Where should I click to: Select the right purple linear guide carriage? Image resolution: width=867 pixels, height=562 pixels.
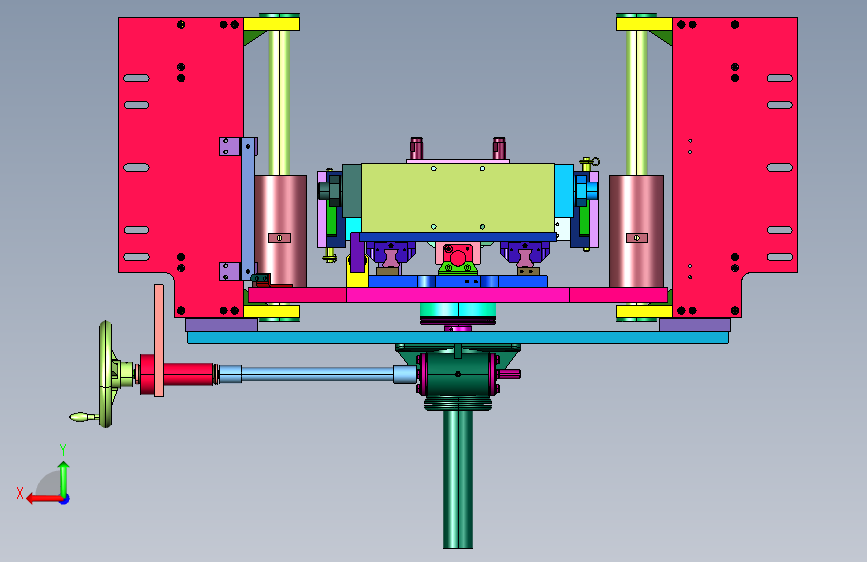[525, 253]
